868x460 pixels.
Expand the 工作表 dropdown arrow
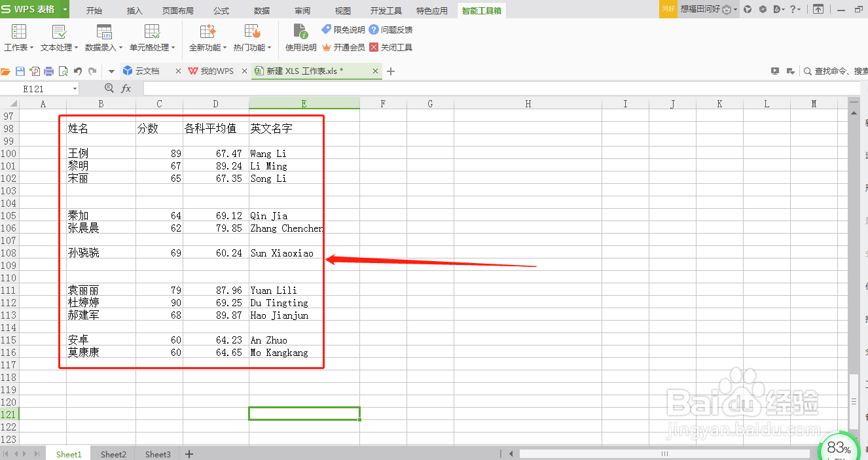31,48
